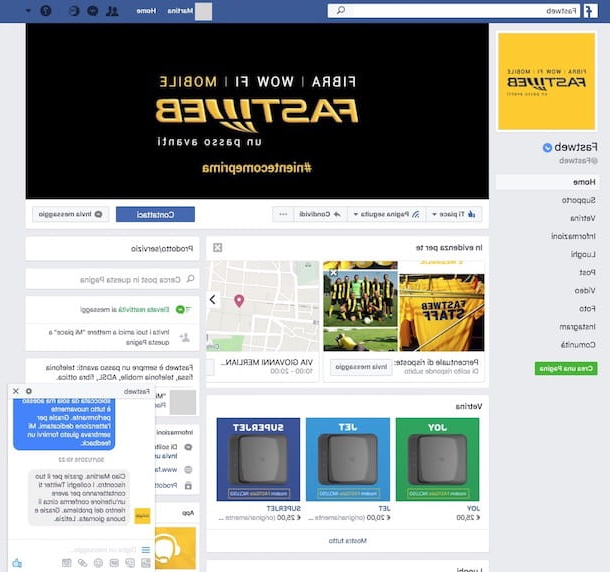Open the SUPERJET modem product thumbnail

click(258, 459)
